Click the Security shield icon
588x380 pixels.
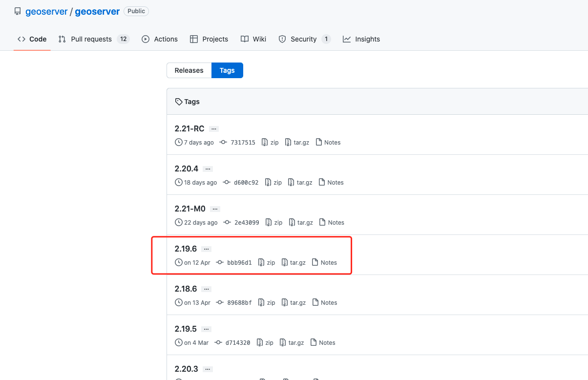(x=282, y=39)
